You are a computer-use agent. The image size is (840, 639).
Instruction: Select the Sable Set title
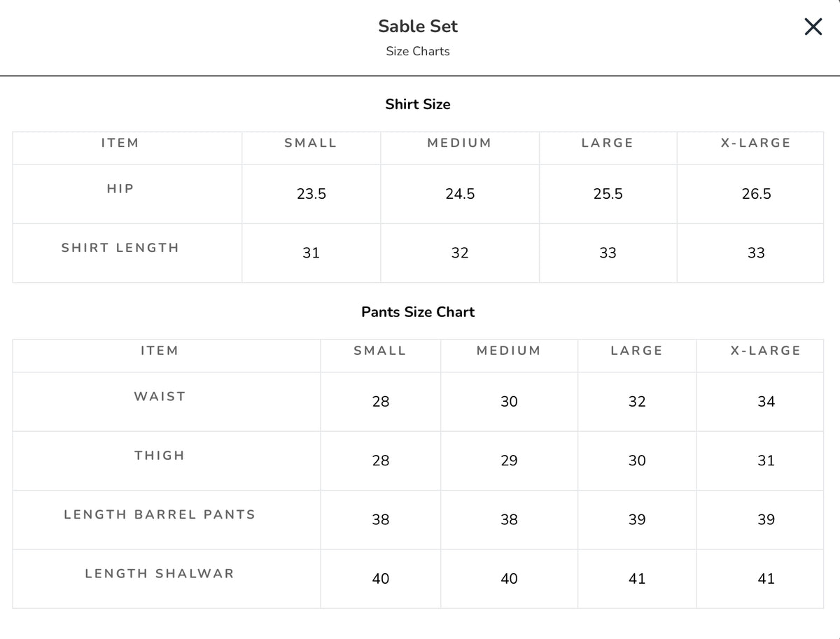[418, 26]
